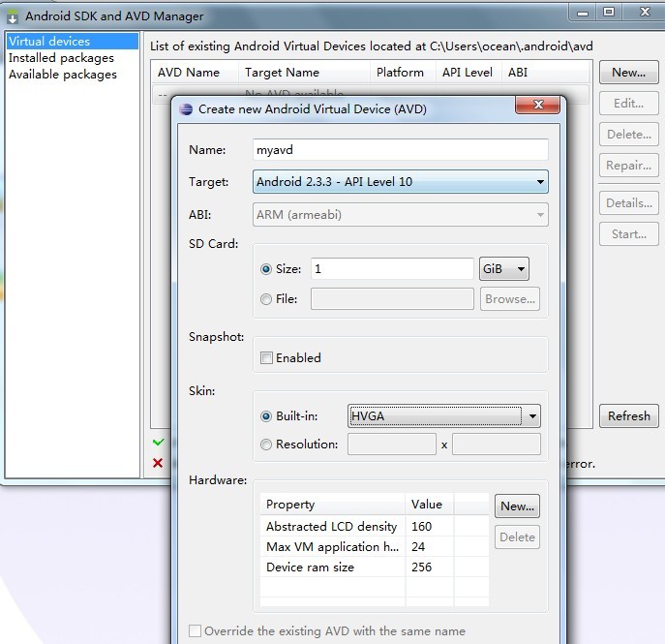Click the Target Name column header
This screenshot has width=665, height=644.
(x=304, y=73)
